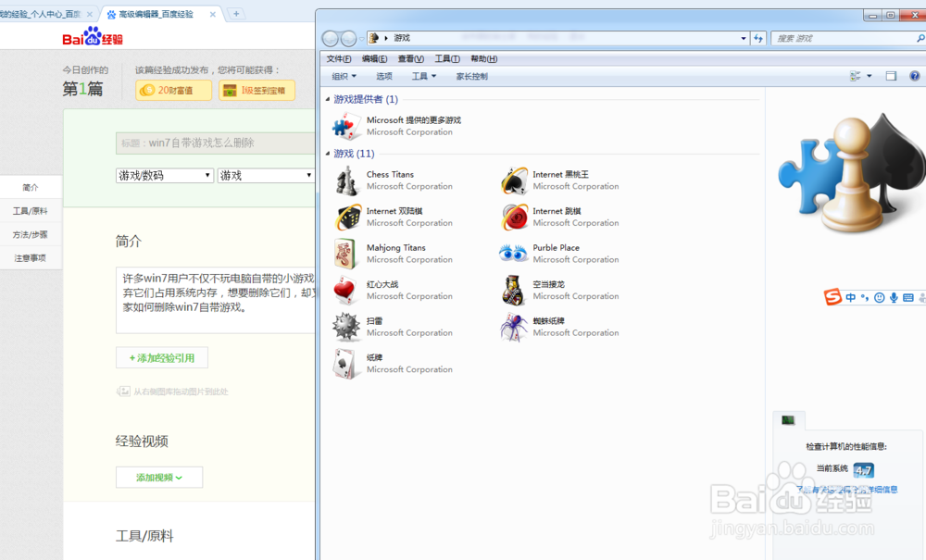This screenshot has height=560, width=926.
Task: Click the Help question-mark icon in Explorer
Action: pos(916,76)
